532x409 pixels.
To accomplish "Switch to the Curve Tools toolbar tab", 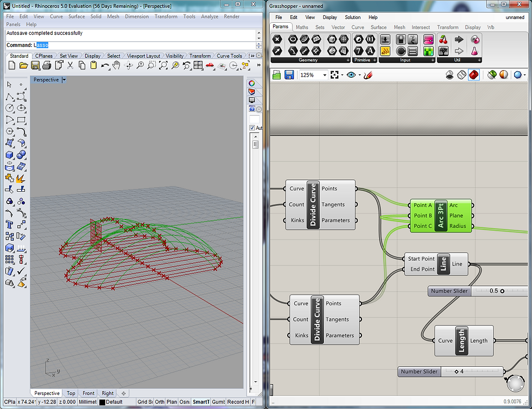I will [x=229, y=56].
